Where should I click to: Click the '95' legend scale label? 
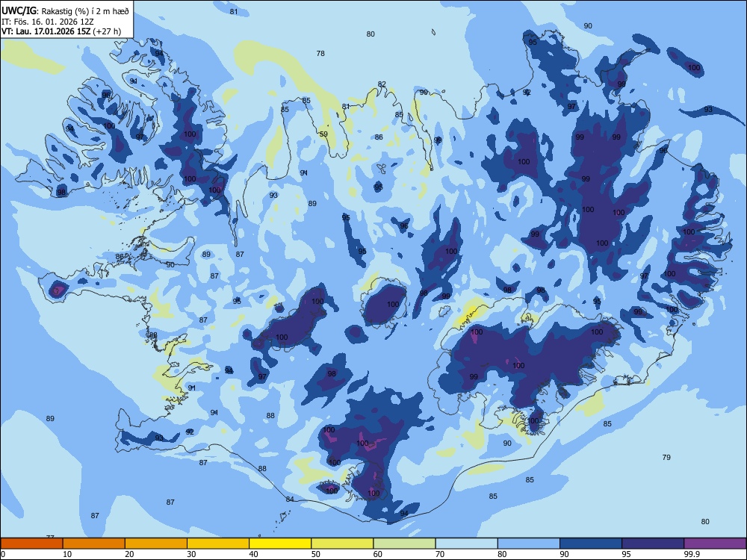coord(626,554)
